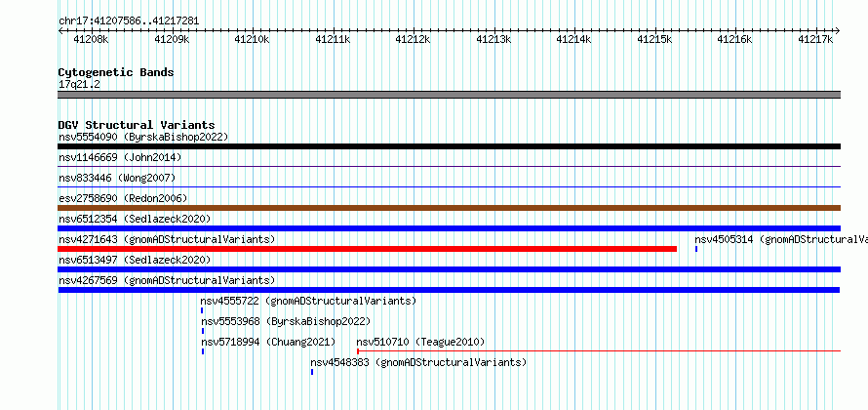Viewport: 868px width, 410px height.
Task: Click the blue nsv6513497 variant bar
Action: pos(449,269)
